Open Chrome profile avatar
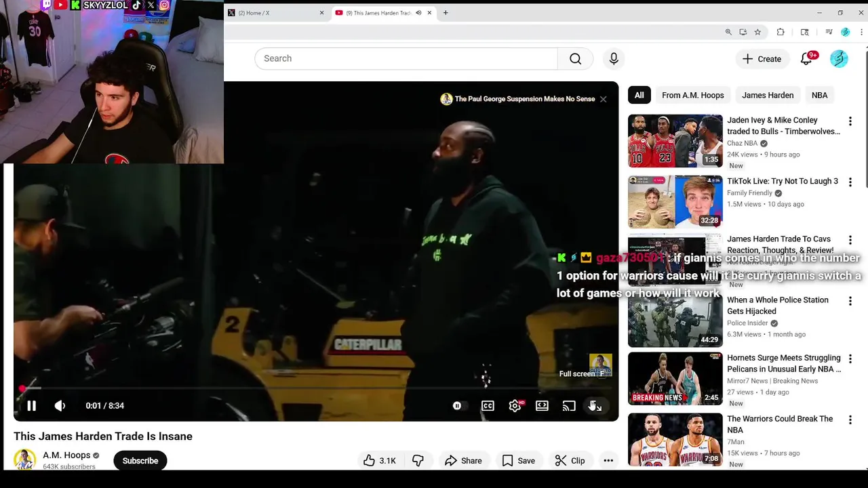Image resolution: width=868 pixels, height=488 pixels. (845, 32)
